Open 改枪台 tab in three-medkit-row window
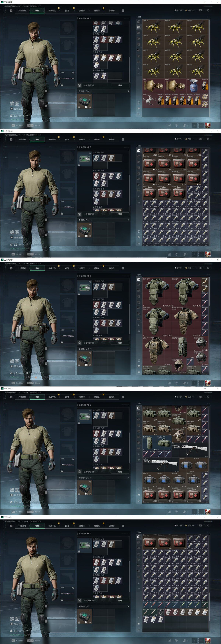 [112, 139]
